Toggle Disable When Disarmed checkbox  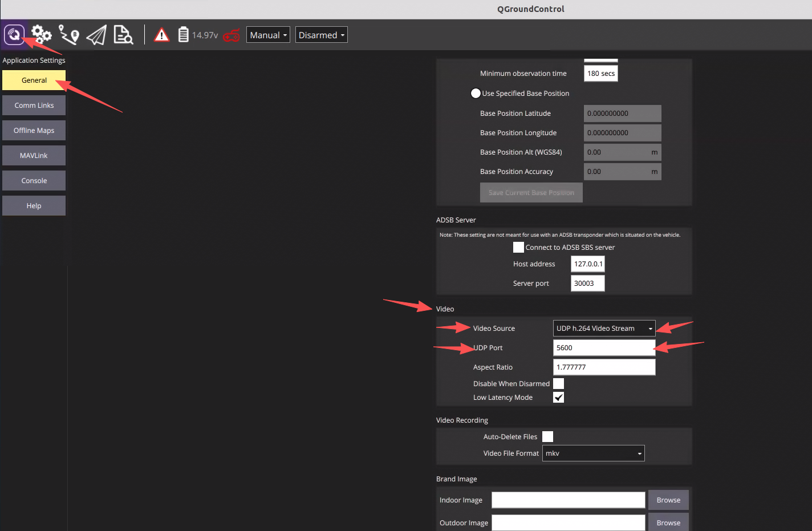pyautogui.click(x=558, y=383)
